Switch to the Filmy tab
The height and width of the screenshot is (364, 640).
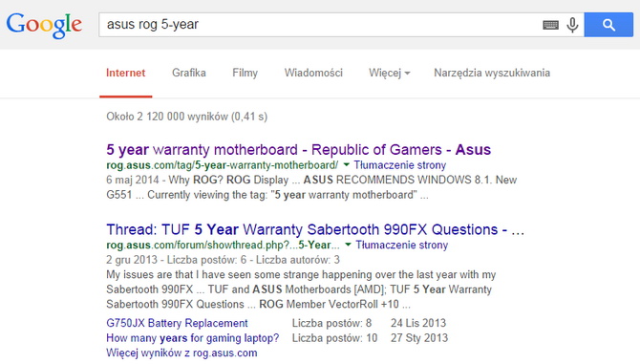tap(245, 73)
